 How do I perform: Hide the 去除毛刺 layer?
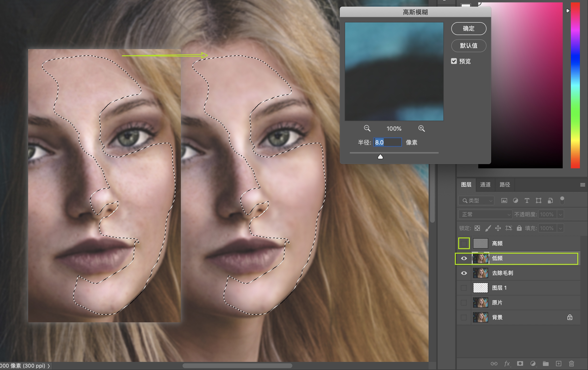click(x=464, y=273)
